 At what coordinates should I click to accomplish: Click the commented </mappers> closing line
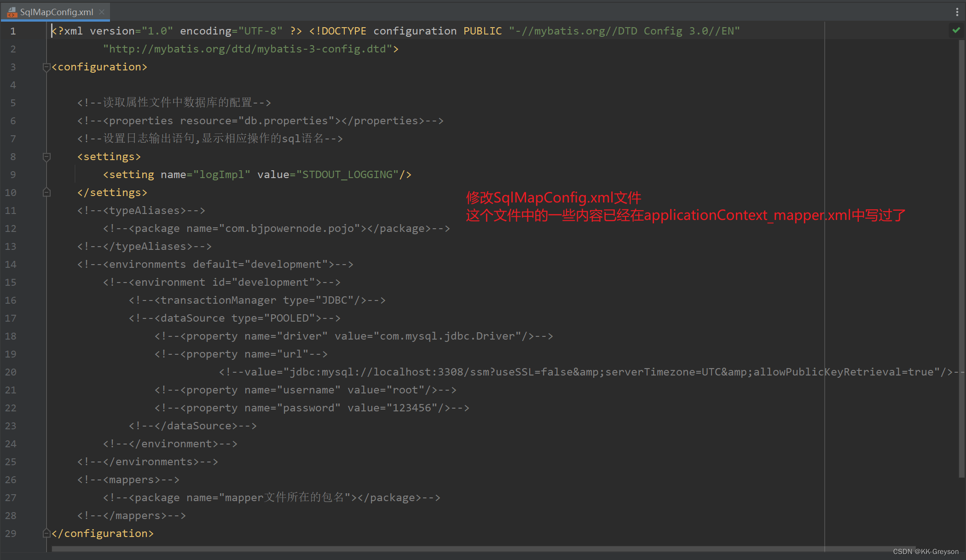coord(132,516)
